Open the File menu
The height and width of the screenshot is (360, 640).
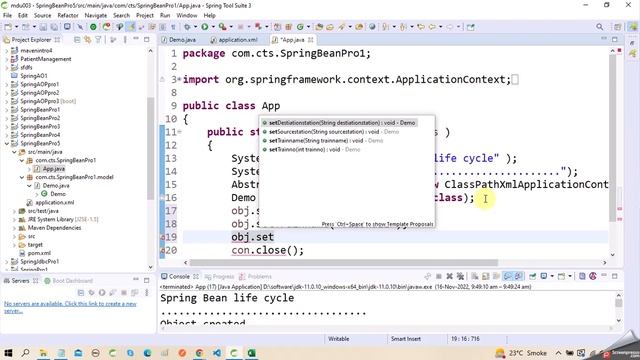(x=7, y=15)
